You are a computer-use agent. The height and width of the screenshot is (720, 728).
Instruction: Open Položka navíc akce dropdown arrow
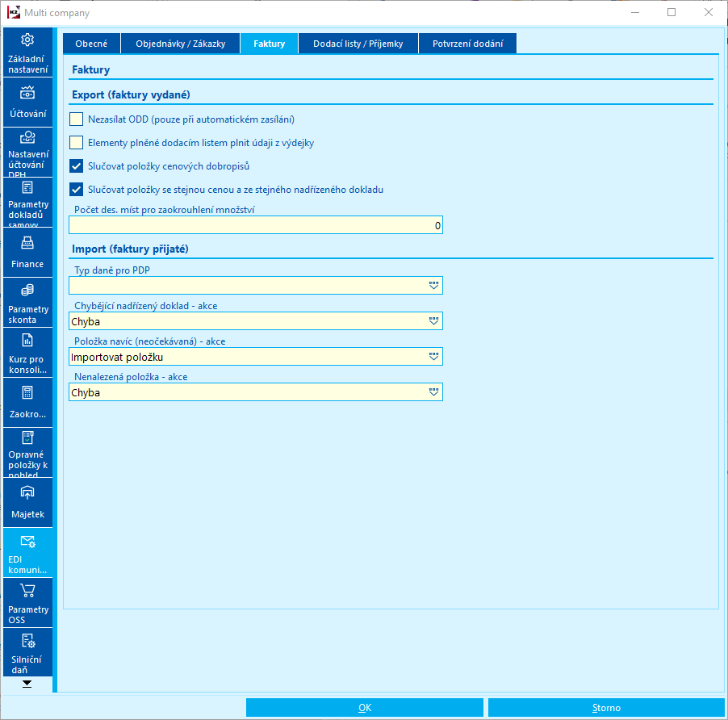(x=433, y=357)
